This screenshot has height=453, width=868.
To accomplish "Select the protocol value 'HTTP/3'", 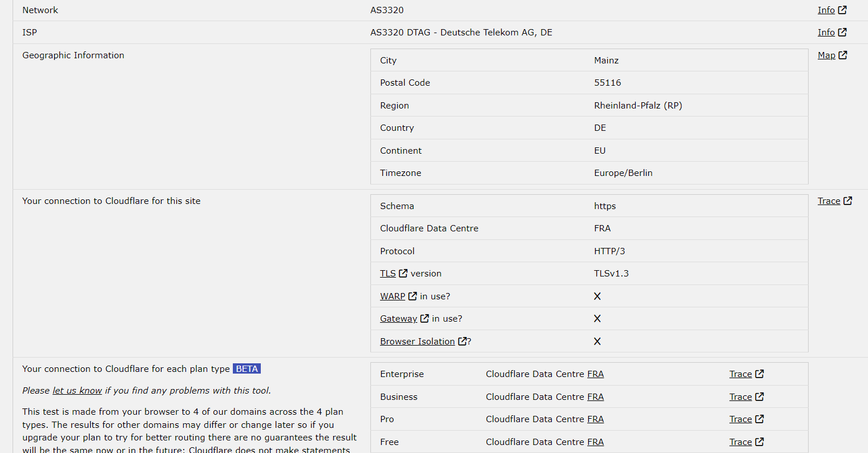I will coord(611,251).
